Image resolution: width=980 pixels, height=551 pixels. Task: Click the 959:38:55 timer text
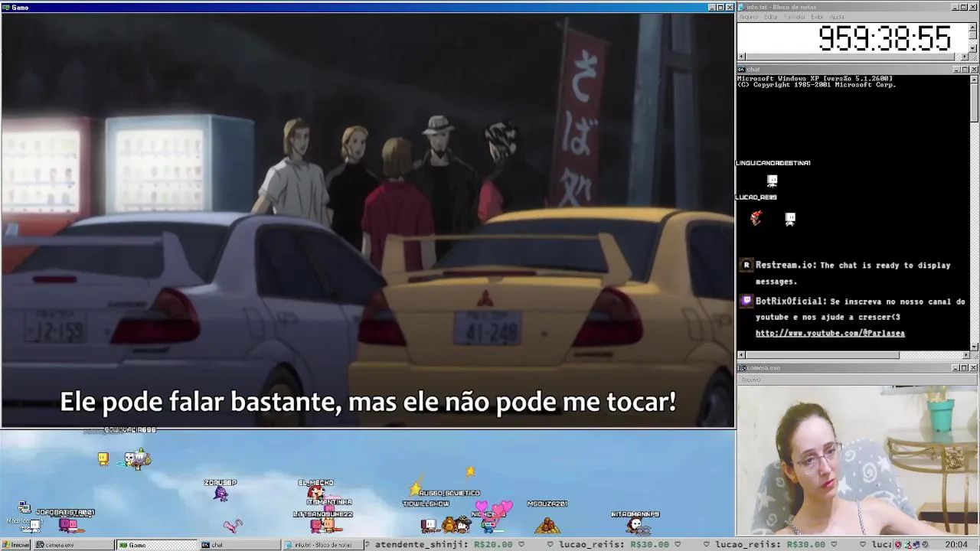[884, 38]
